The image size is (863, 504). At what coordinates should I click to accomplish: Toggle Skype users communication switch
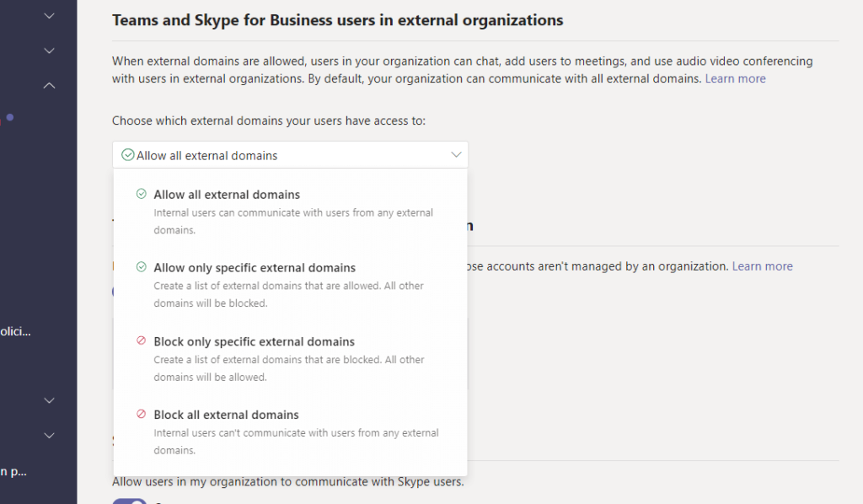click(129, 501)
